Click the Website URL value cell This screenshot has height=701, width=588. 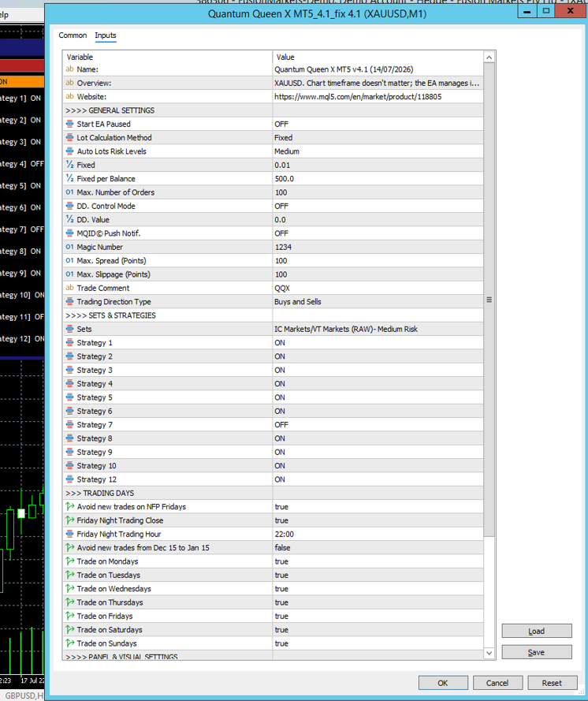378,96
